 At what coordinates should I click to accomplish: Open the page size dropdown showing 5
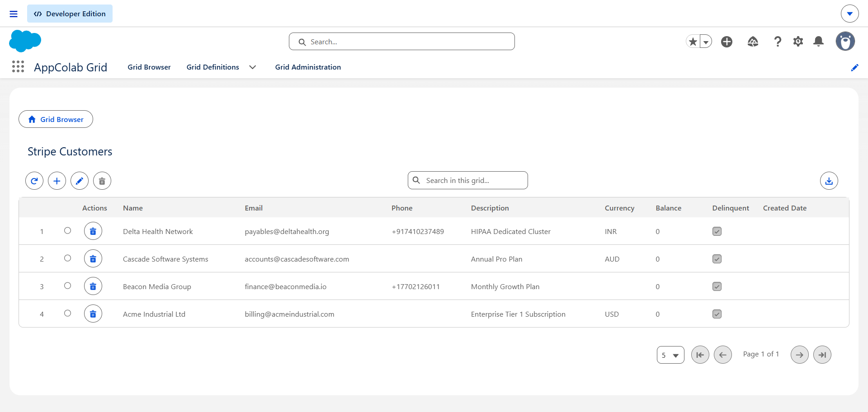coord(670,355)
